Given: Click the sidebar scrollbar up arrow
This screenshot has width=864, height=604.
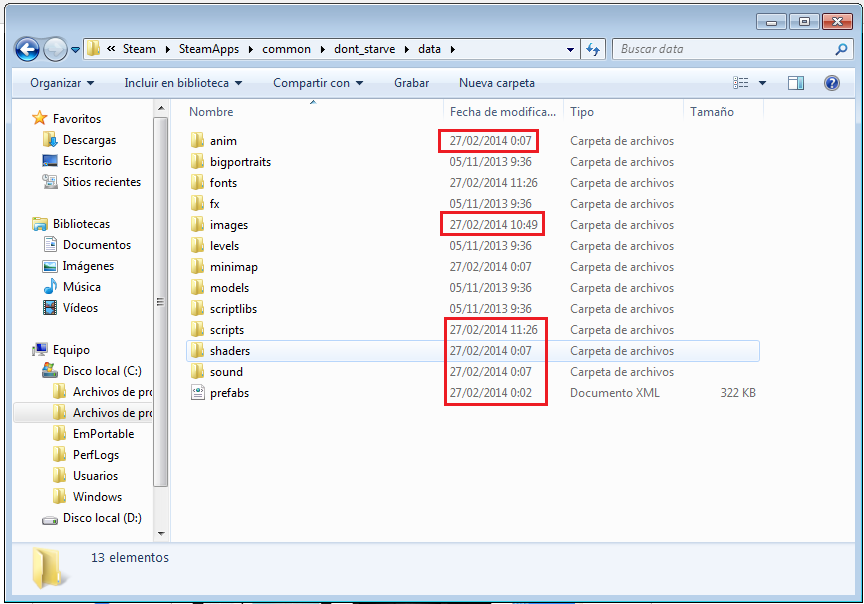Looking at the screenshot, I should click(x=161, y=108).
